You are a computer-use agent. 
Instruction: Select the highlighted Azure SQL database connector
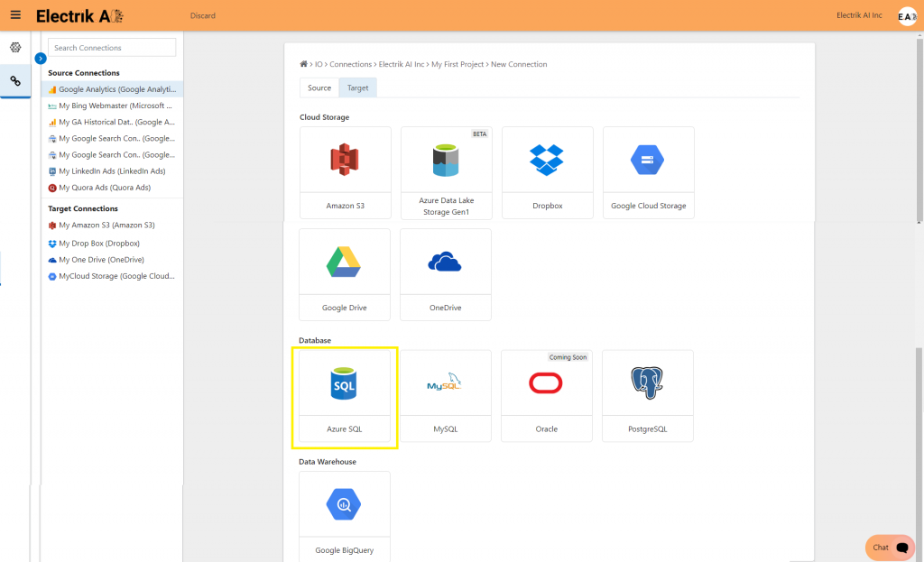pos(345,395)
